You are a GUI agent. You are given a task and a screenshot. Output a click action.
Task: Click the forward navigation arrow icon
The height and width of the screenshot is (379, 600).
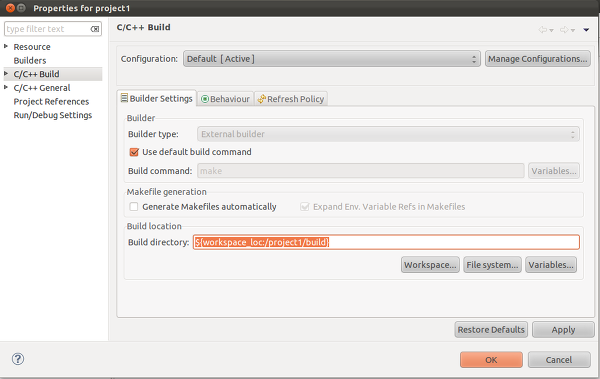pos(564,30)
